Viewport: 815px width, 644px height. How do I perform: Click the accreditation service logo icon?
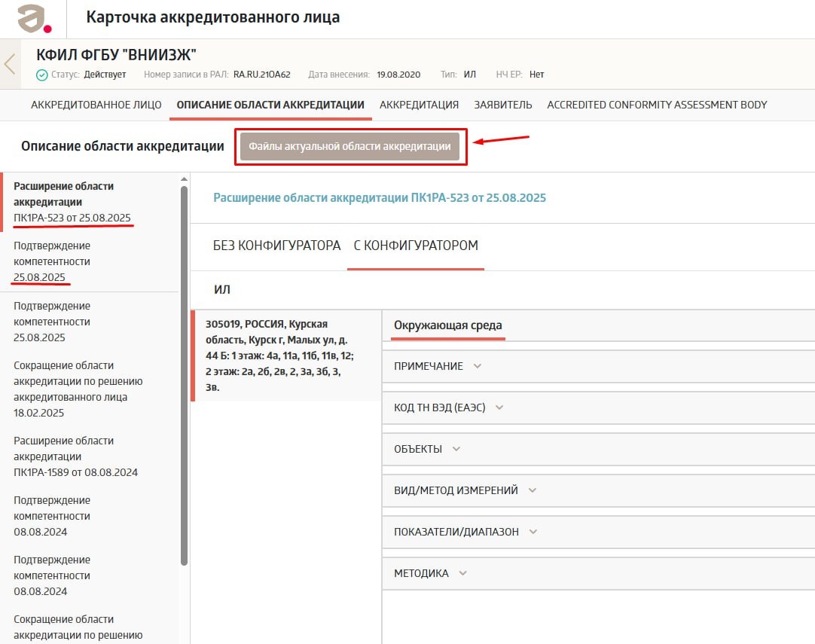click(35, 19)
